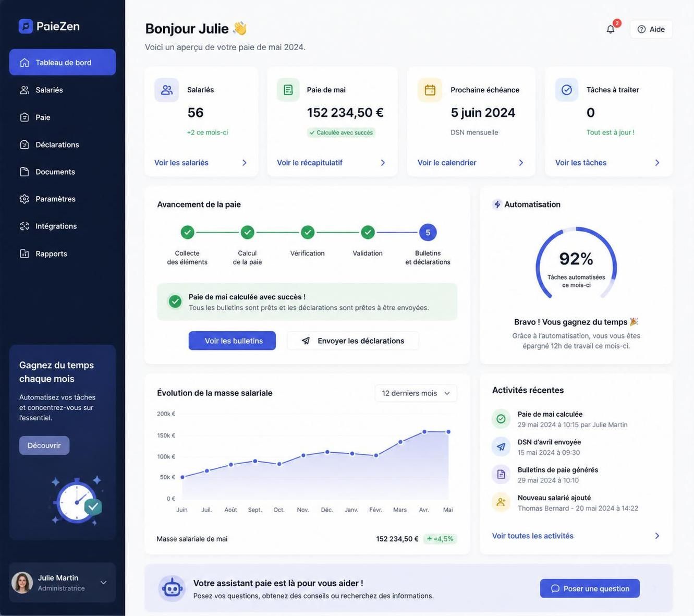This screenshot has height=616, width=694.
Task: Click the assistant robot icon
Action: point(172,588)
